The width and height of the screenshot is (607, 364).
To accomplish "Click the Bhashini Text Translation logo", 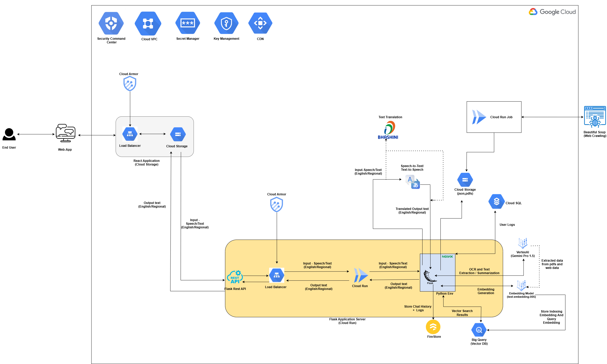I will tap(388, 130).
